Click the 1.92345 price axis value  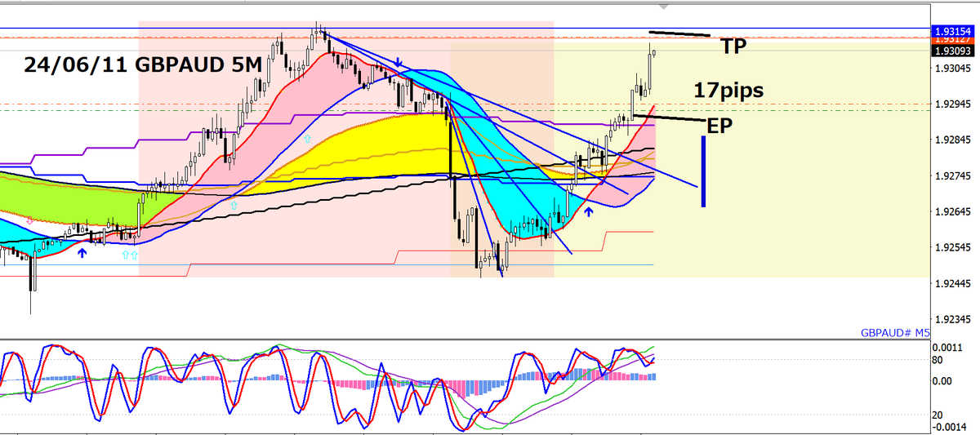point(952,319)
